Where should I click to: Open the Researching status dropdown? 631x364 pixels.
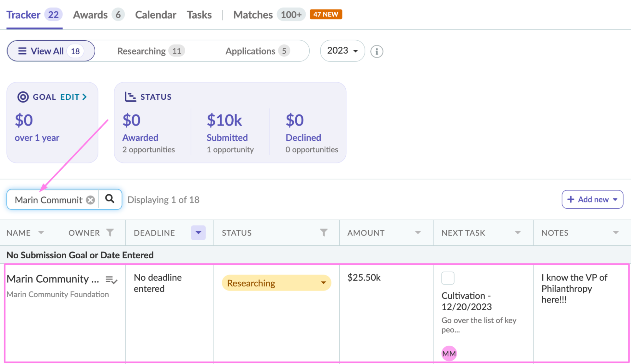tap(276, 283)
